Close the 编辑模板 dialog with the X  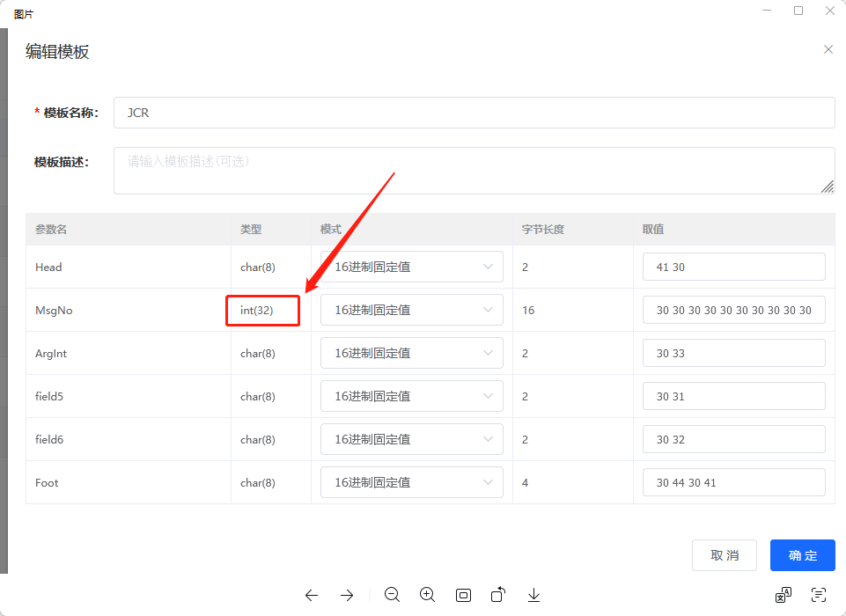point(828,49)
